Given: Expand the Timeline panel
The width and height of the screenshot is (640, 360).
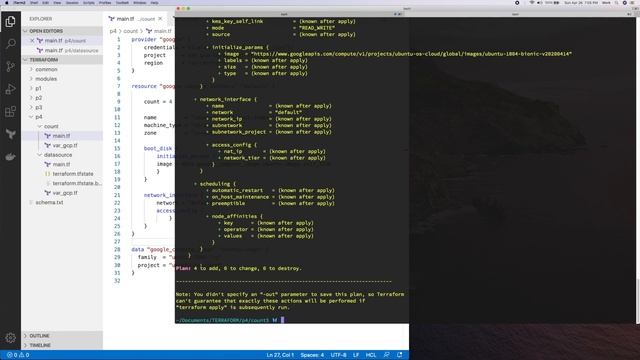Looking at the screenshot, I should (62, 345).
